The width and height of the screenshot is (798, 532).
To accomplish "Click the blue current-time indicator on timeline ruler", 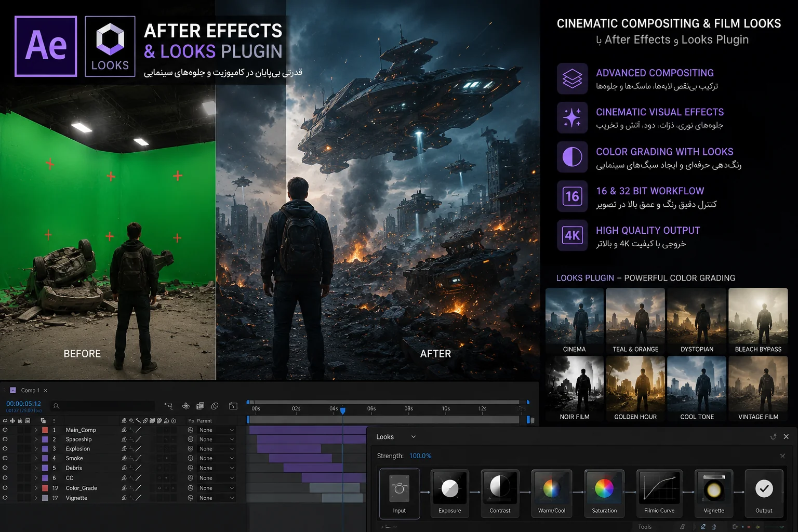I will tap(343, 411).
